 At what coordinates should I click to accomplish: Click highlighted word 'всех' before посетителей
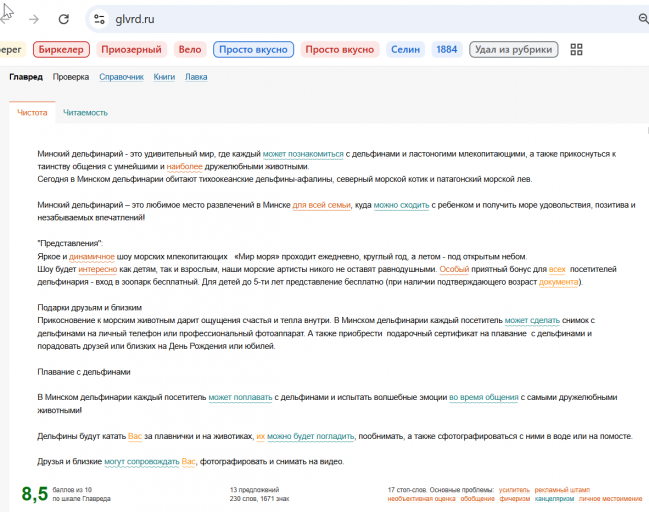click(x=557, y=269)
